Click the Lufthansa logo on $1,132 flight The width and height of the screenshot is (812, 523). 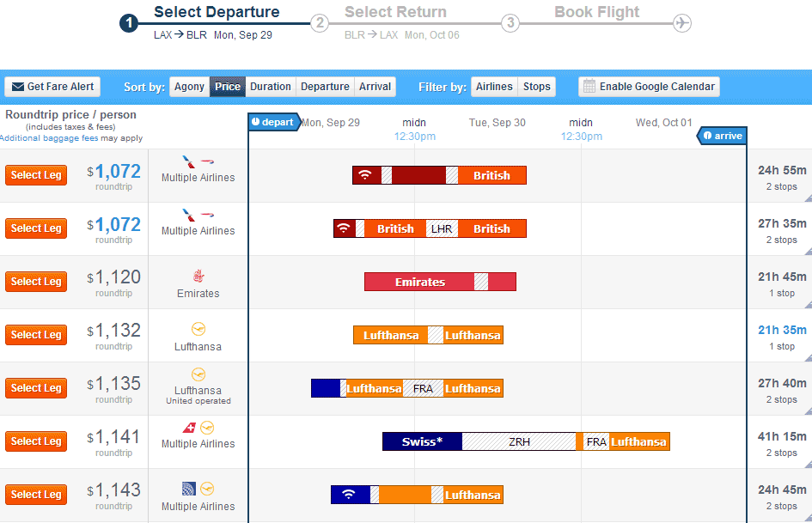coord(198,329)
